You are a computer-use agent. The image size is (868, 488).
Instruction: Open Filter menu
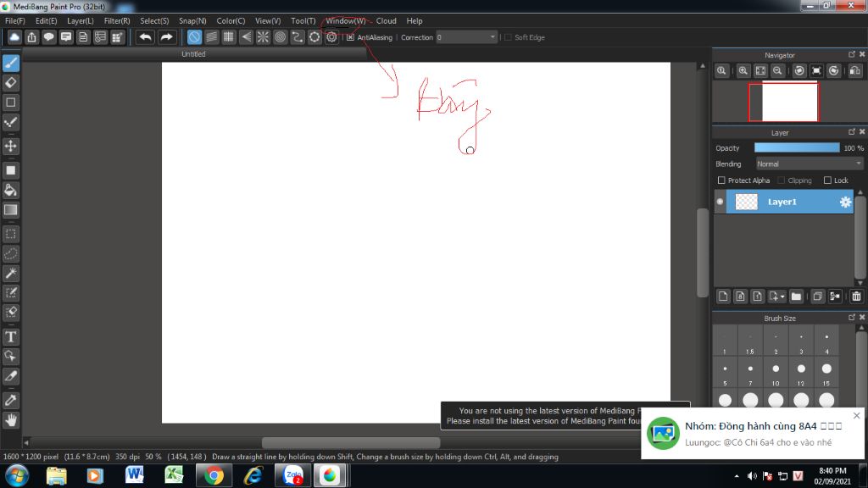[117, 20]
